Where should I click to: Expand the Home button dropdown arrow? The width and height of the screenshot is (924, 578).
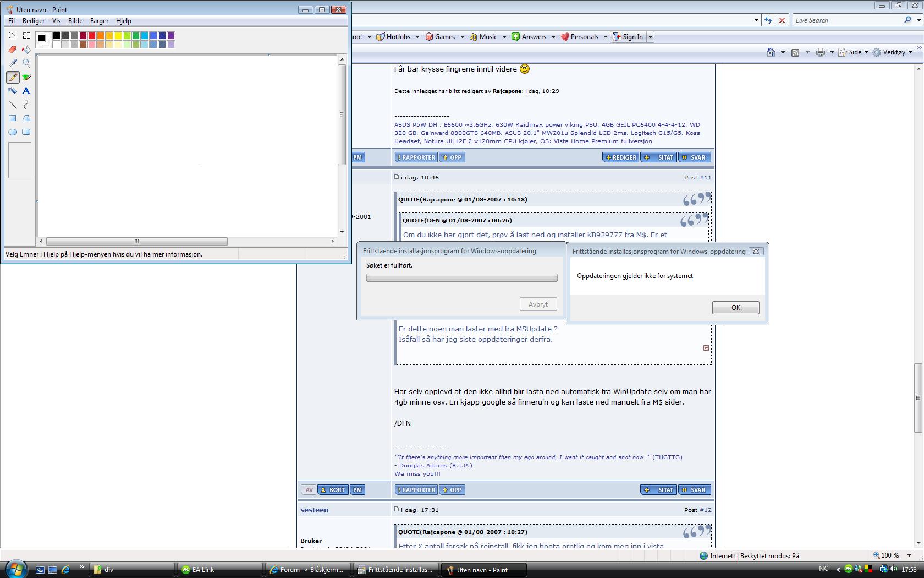[x=782, y=52]
